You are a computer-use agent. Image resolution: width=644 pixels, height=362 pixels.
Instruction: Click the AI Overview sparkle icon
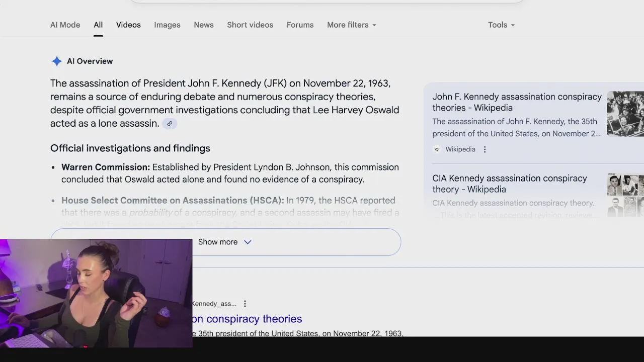point(57,61)
